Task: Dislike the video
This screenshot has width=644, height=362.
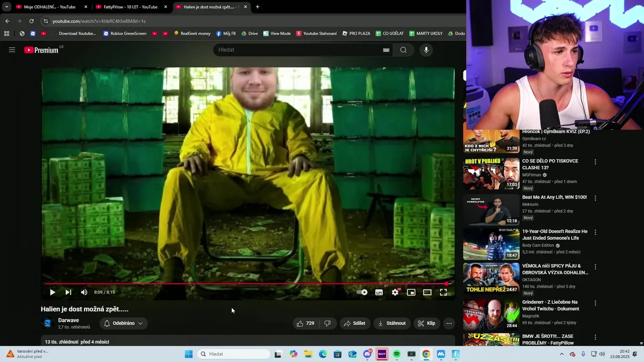Action: coord(328,323)
